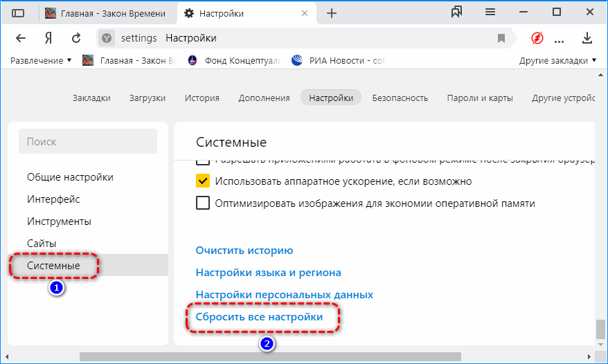
Task: Open a new tab with the plus button
Action: [x=332, y=13]
